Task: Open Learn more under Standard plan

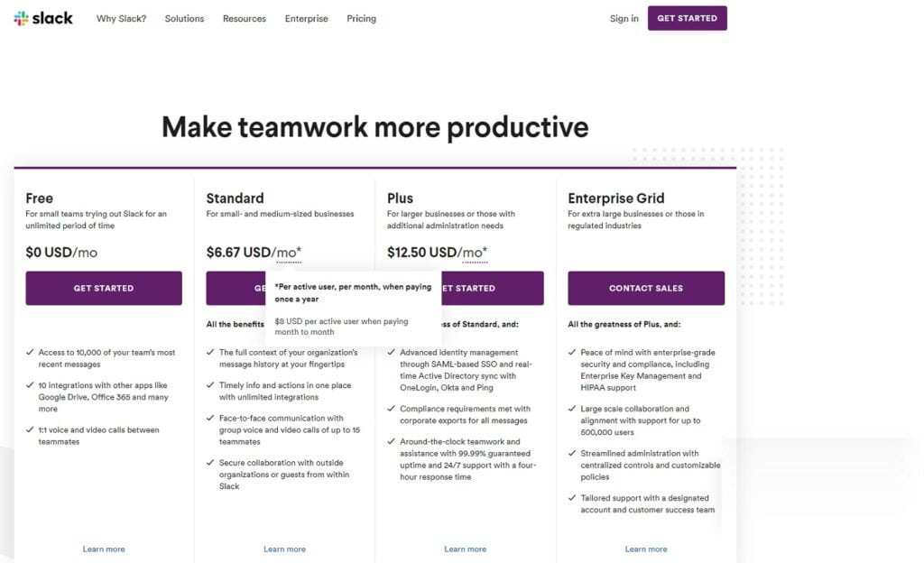Action: [x=284, y=549]
